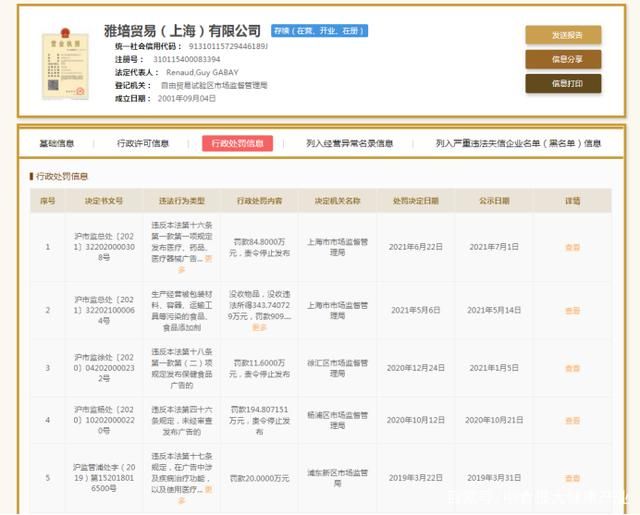640x515 pixels.
Task: Click 查看 for the 杨浦区市场监督管理局 penalty
Action: coord(572,421)
